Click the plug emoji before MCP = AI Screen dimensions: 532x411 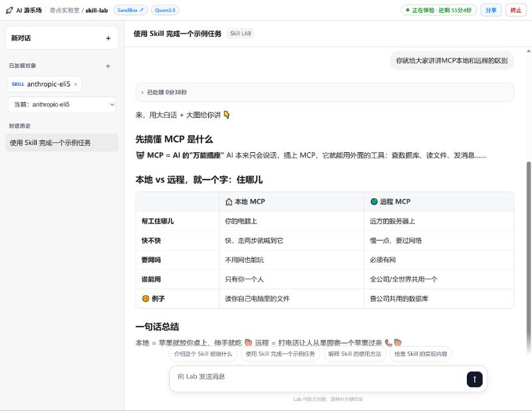pyautogui.click(x=140, y=156)
